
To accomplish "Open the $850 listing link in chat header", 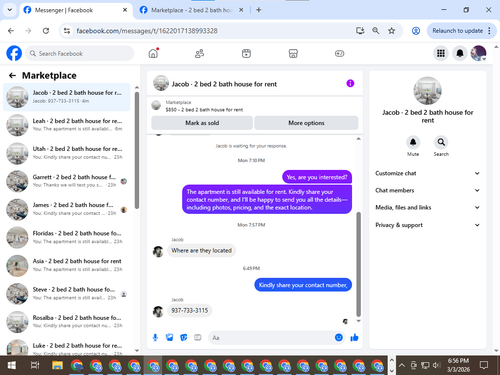I will pos(204,110).
